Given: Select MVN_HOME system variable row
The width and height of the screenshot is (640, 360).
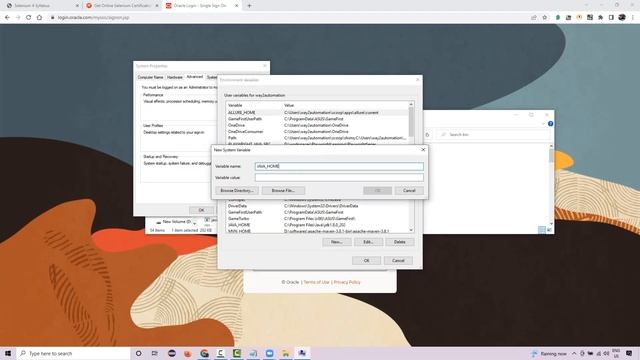Looking at the screenshot, I should click(x=317, y=231).
